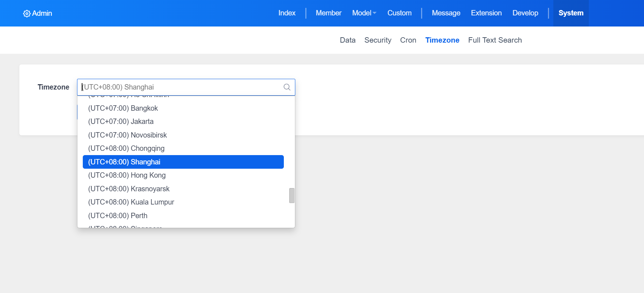The image size is (644, 293).
Task: Select (UTC+08:00) Perth timezone option
Action: point(118,216)
